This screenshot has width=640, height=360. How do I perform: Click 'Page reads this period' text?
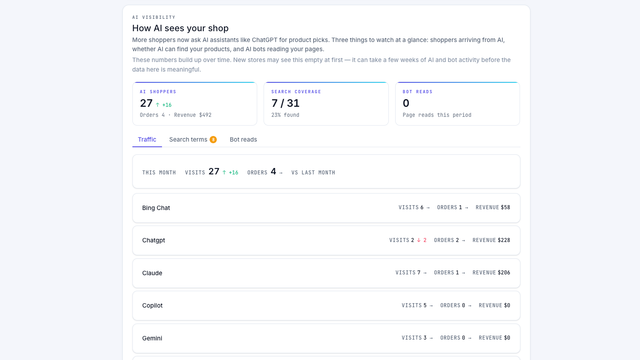coord(437,115)
